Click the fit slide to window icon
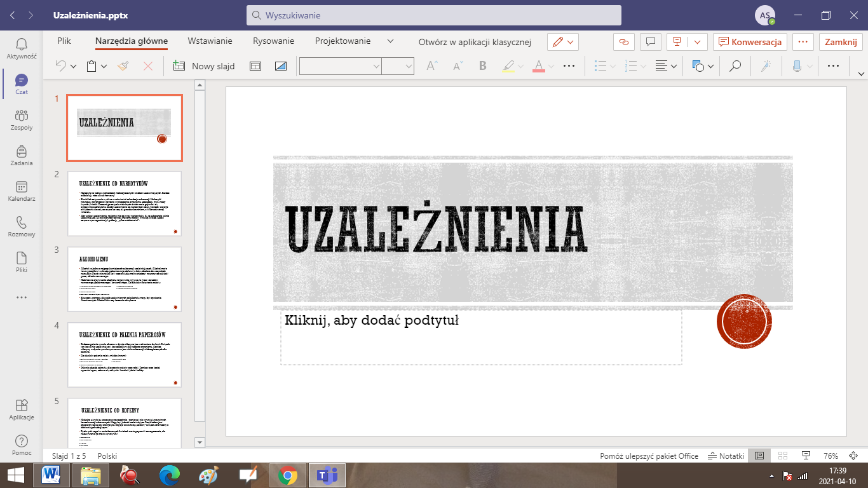The width and height of the screenshot is (868, 488). pyautogui.click(x=854, y=456)
